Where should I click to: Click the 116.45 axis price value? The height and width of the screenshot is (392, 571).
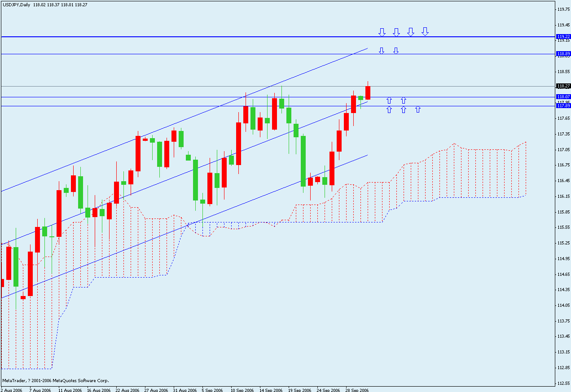pyautogui.click(x=563, y=181)
